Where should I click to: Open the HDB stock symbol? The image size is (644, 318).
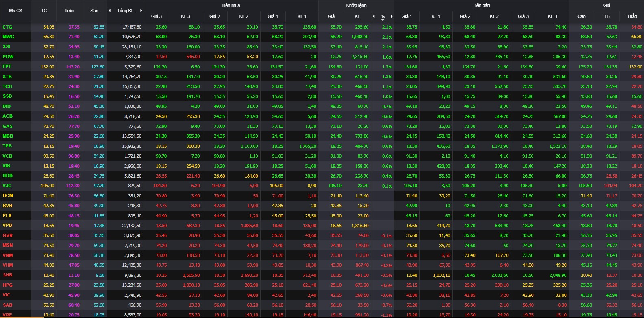point(7,175)
